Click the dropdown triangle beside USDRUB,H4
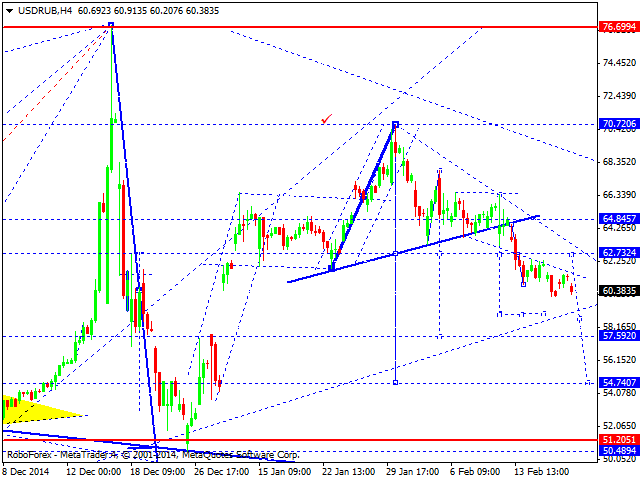This screenshot has height=480, width=640. tap(9, 11)
